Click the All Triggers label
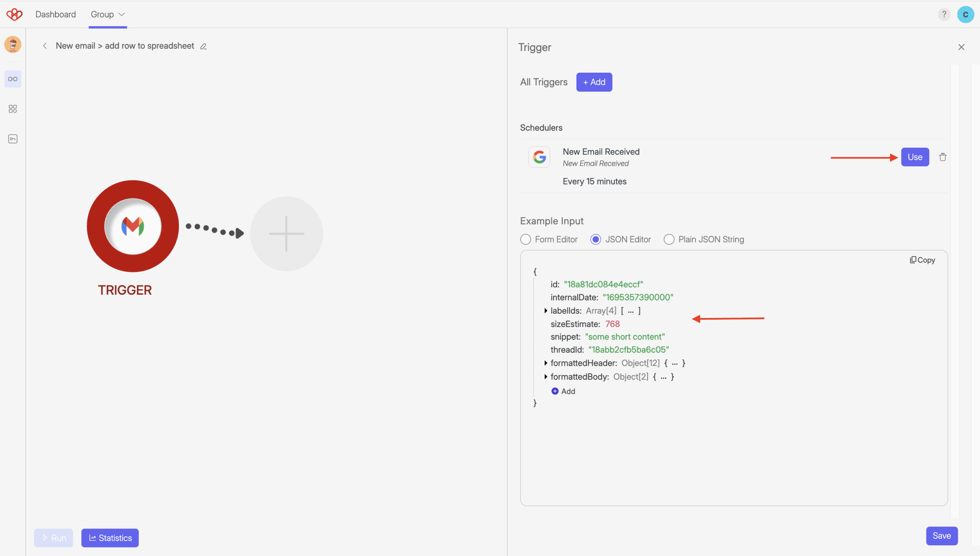 coord(544,82)
